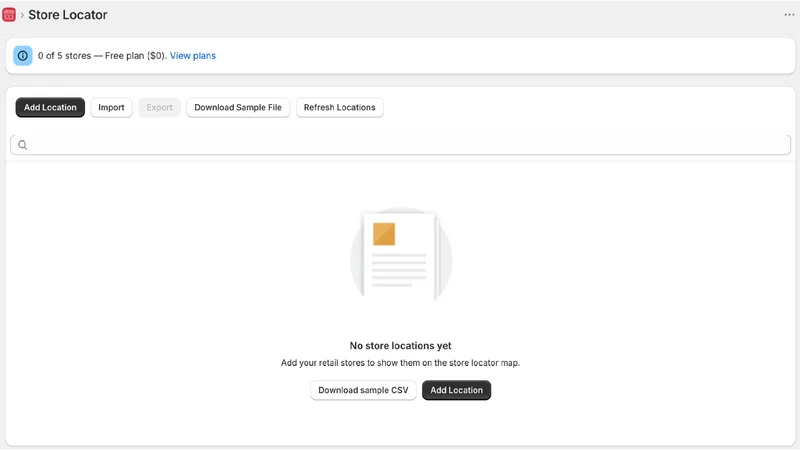
Task: Open the Import button
Action: point(111,108)
